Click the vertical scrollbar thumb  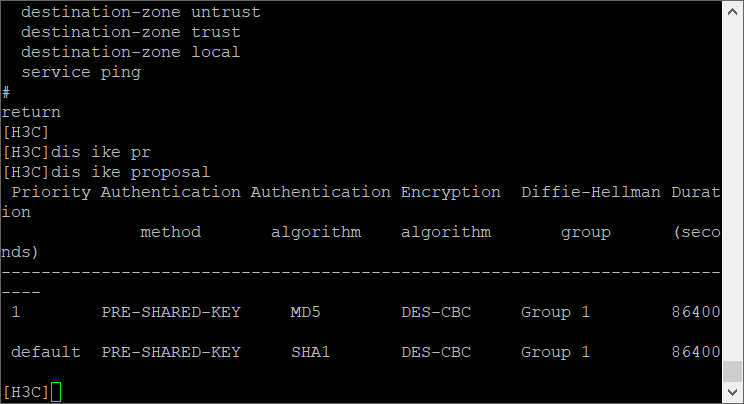pyautogui.click(x=733, y=372)
